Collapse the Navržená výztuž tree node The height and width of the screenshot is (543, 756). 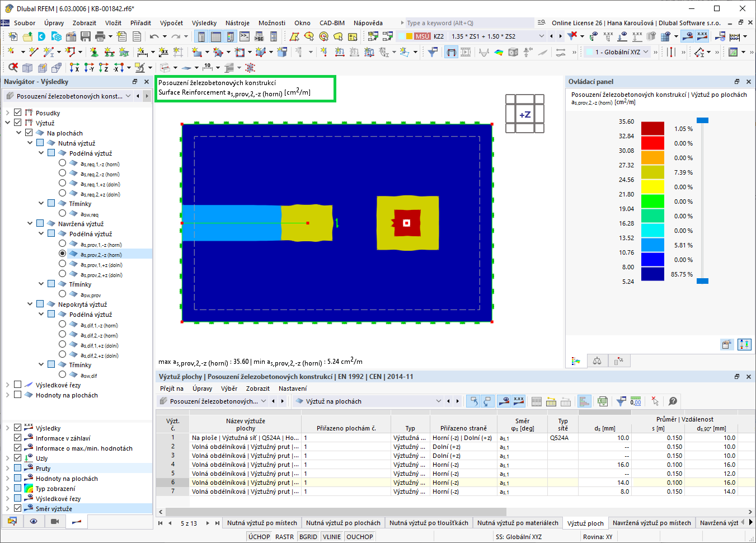30,223
